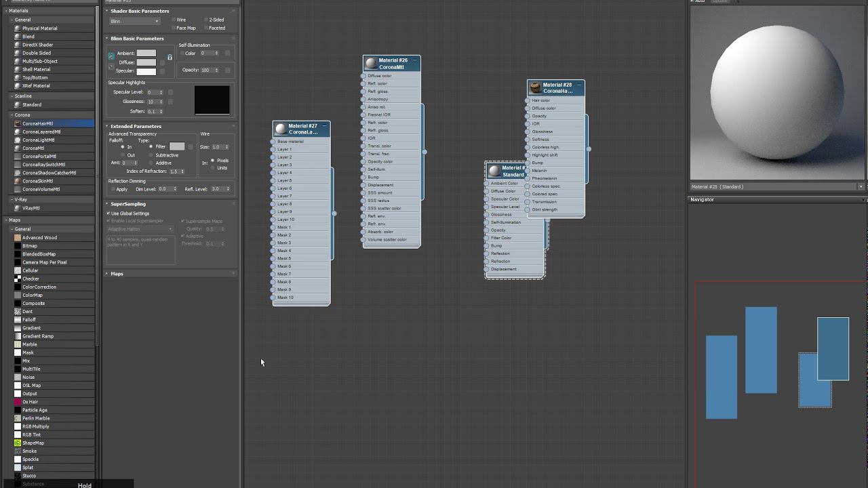Collapse the Shader Basic Parameters rollout

tap(107, 11)
